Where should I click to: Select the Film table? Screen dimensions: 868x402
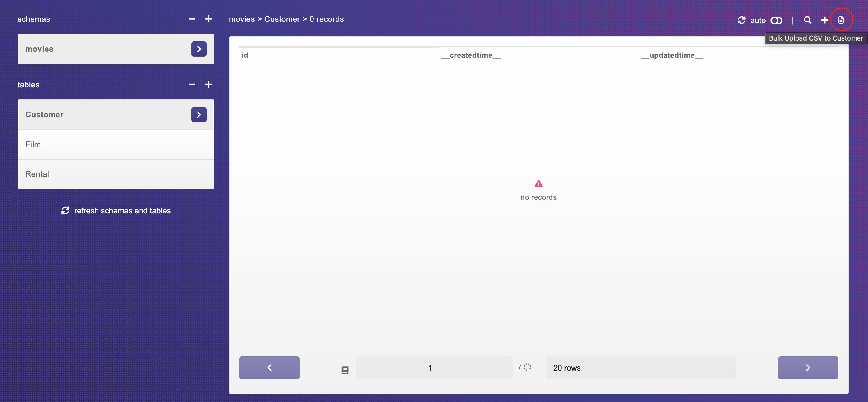[x=116, y=144]
